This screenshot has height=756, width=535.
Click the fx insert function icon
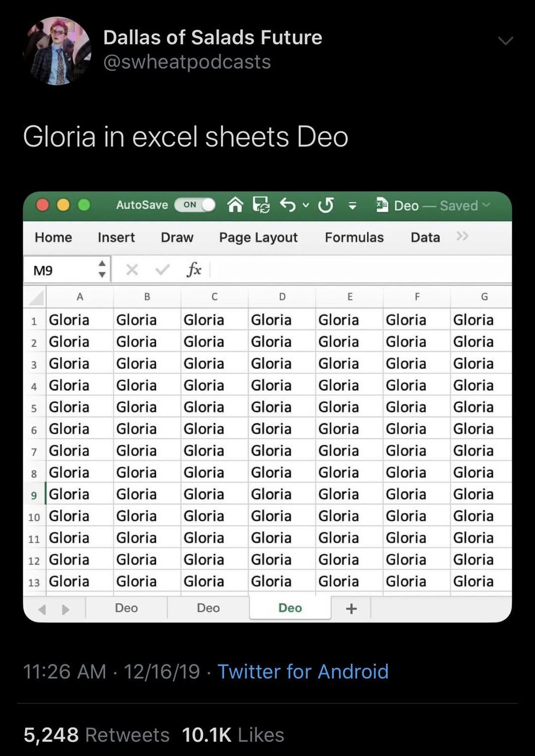pos(194,270)
